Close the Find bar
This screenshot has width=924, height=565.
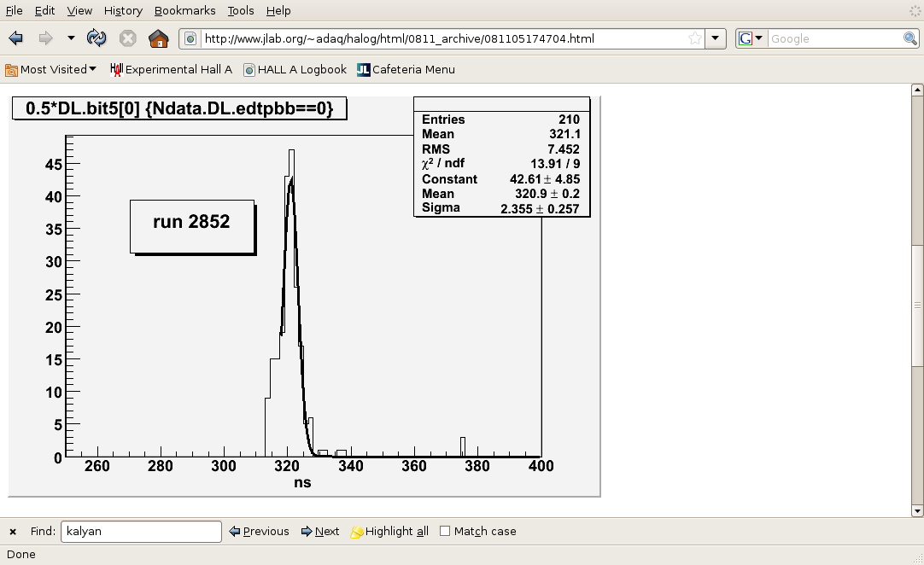tap(12, 532)
